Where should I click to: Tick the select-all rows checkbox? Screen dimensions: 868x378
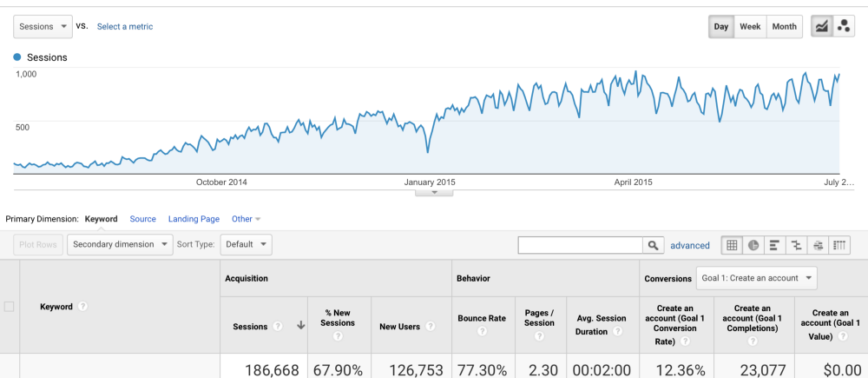(9, 307)
